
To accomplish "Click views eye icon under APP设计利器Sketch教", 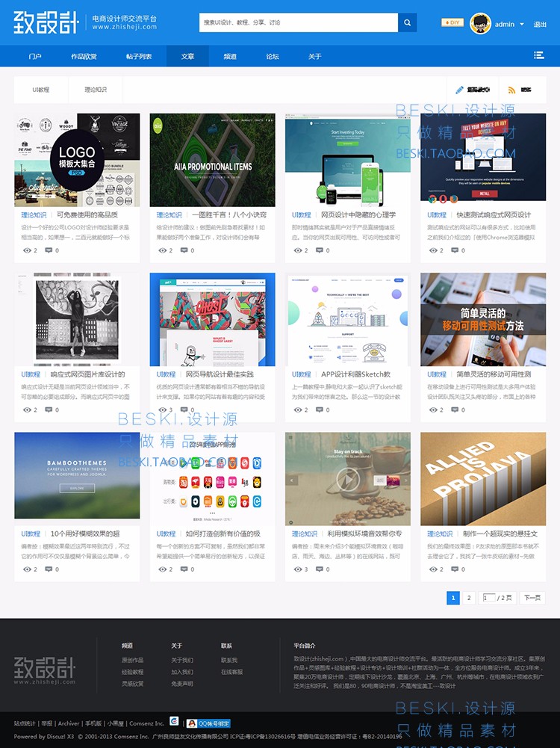I will coord(298,409).
